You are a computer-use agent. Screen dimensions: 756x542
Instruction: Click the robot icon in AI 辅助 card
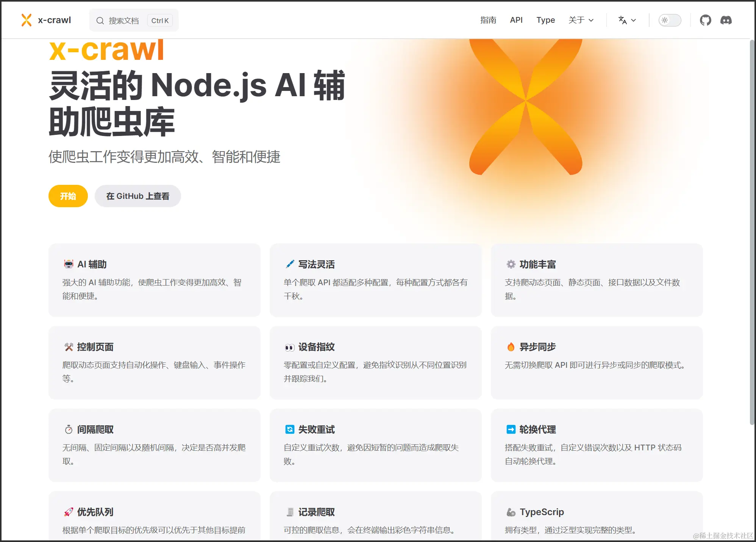[x=69, y=264]
